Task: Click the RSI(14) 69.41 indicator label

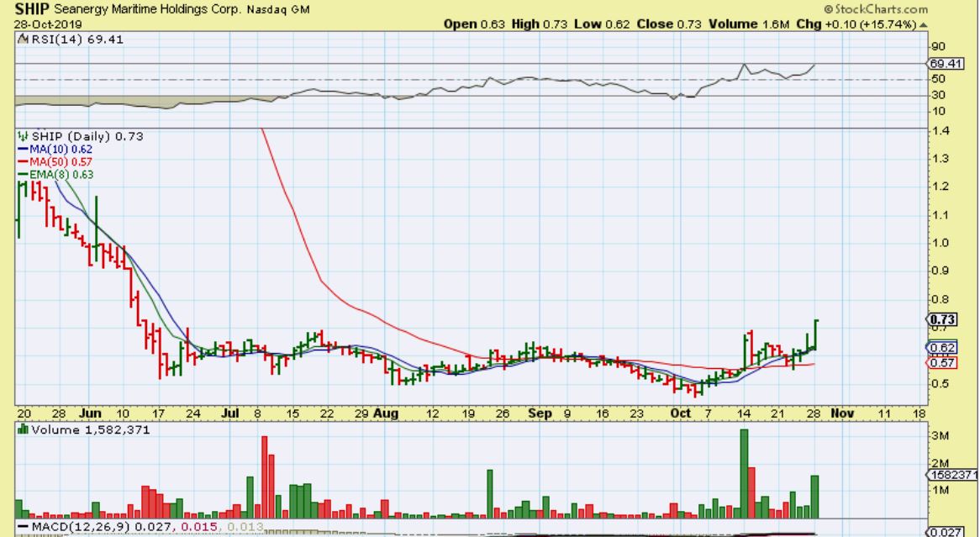Action: click(76, 39)
